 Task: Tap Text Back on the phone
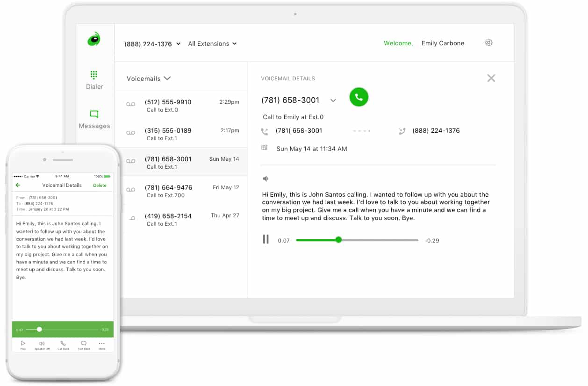click(x=84, y=345)
